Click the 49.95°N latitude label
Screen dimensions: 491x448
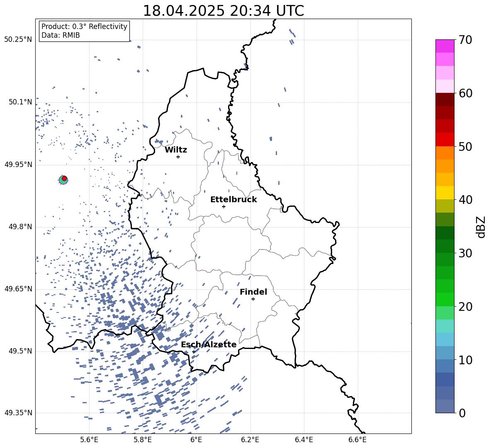[x=18, y=164]
